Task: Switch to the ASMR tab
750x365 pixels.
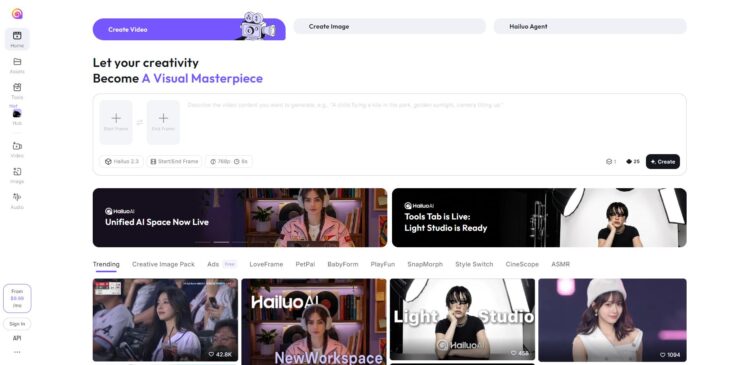Action: tap(560, 264)
